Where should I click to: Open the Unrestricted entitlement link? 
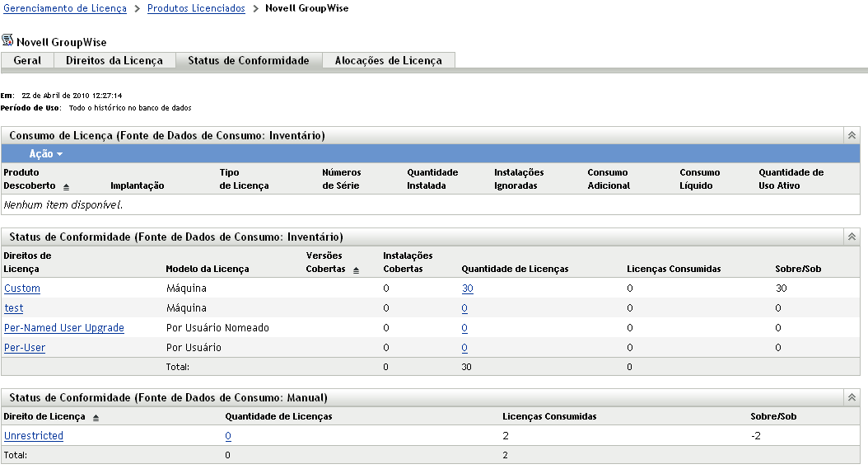(34, 436)
